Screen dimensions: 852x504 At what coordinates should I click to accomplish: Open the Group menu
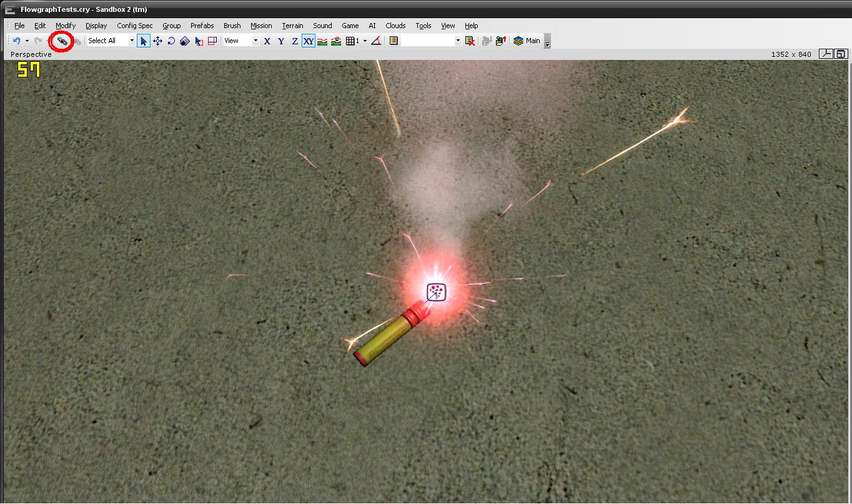click(172, 26)
